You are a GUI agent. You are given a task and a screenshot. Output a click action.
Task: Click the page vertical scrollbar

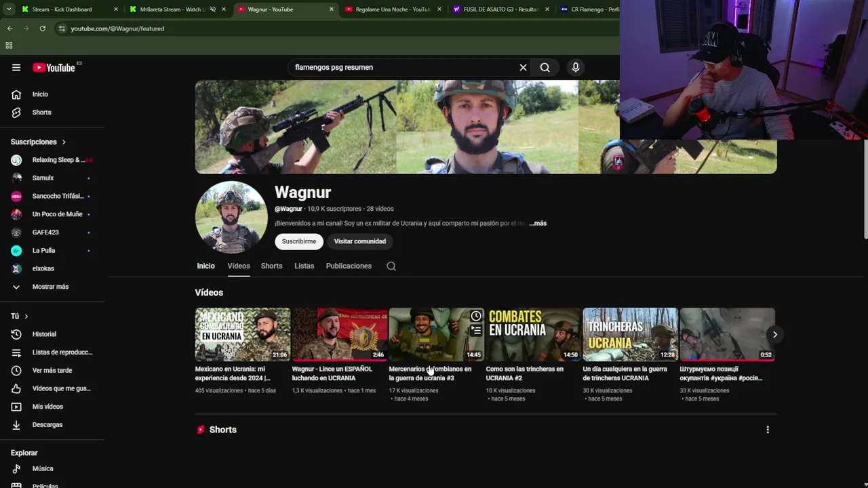(865, 190)
